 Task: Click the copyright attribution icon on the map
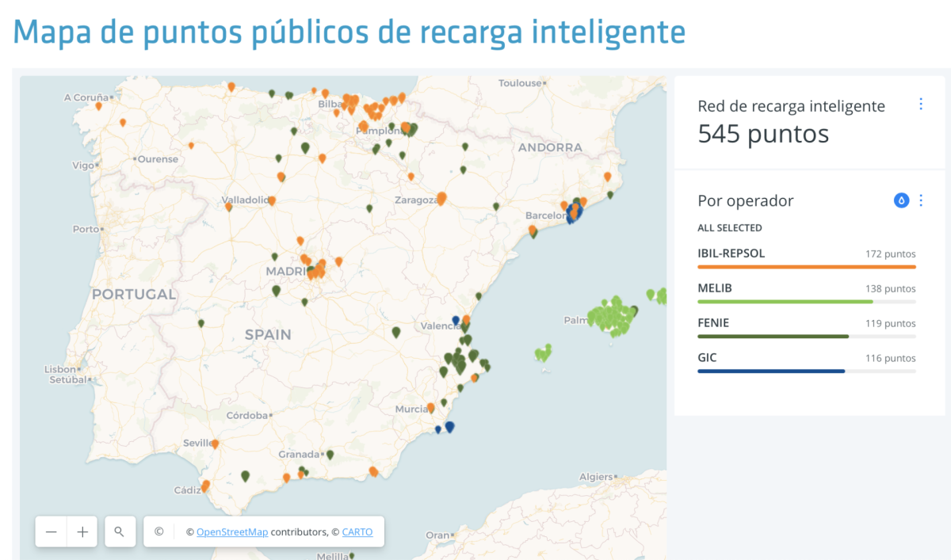(x=158, y=531)
